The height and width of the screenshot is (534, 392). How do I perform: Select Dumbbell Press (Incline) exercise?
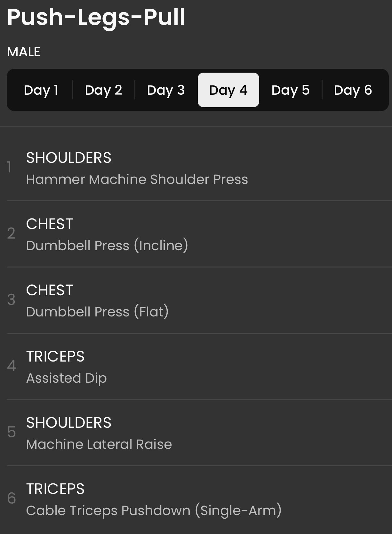[x=107, y=246]
